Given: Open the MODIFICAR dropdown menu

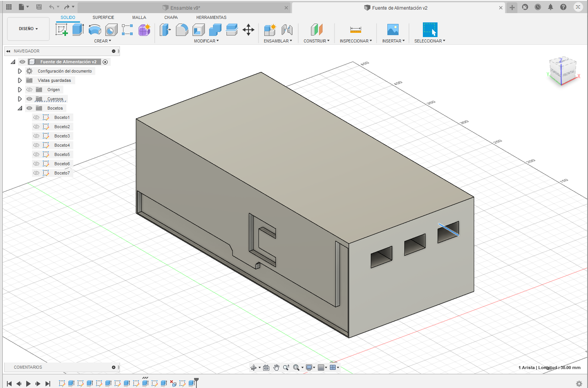Looking at the screenshot, I should pos(206,41).
